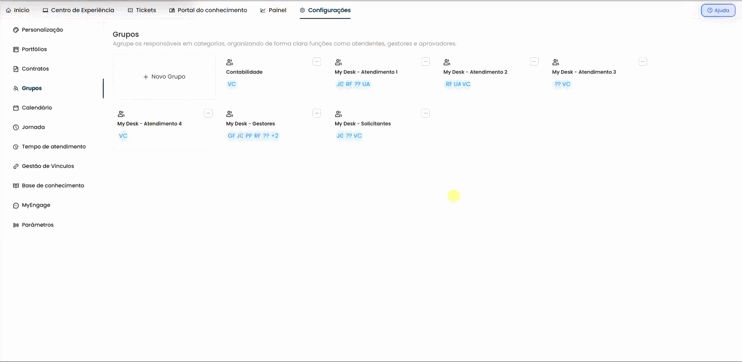
Task: Click the Grupos page heading
Action: (125, 35)
